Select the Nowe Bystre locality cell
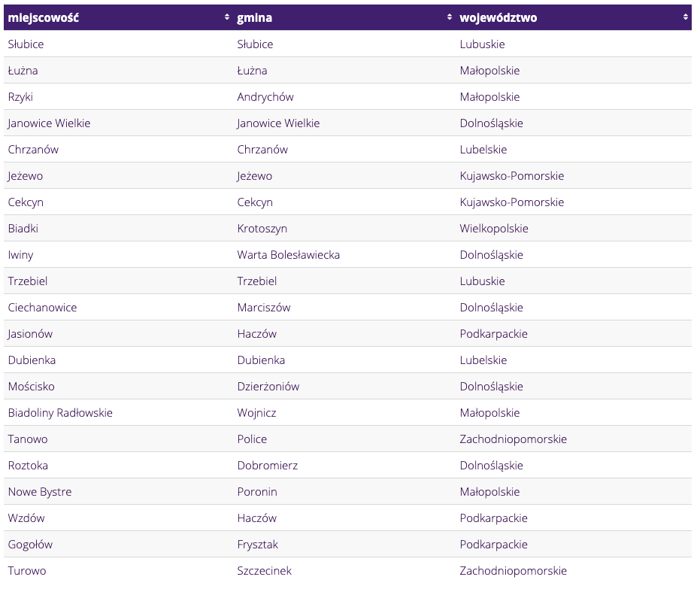This screenshot has height=595, width=700. point(40,492)
